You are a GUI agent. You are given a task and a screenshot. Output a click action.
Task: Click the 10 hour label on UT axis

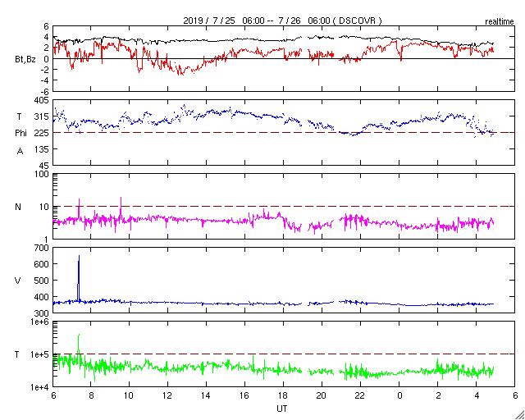tap(129, 396)
